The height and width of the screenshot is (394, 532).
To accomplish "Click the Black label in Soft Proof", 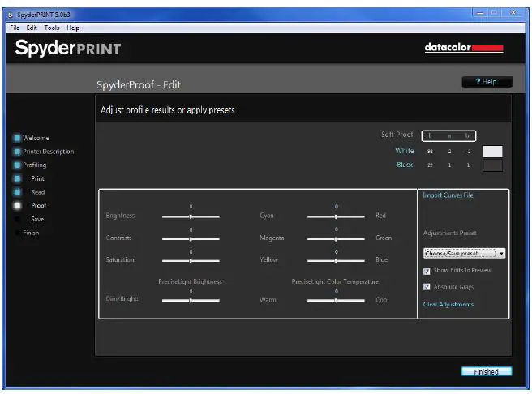I will [x=405, y=165].
